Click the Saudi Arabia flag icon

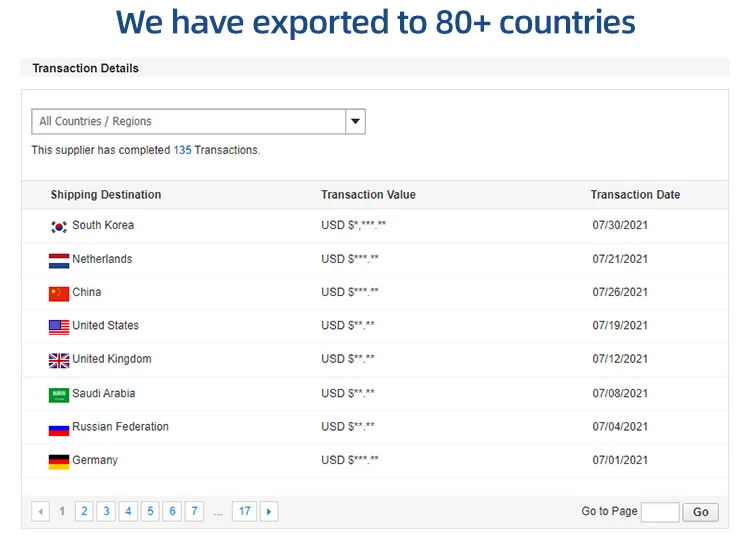[59, 394]
